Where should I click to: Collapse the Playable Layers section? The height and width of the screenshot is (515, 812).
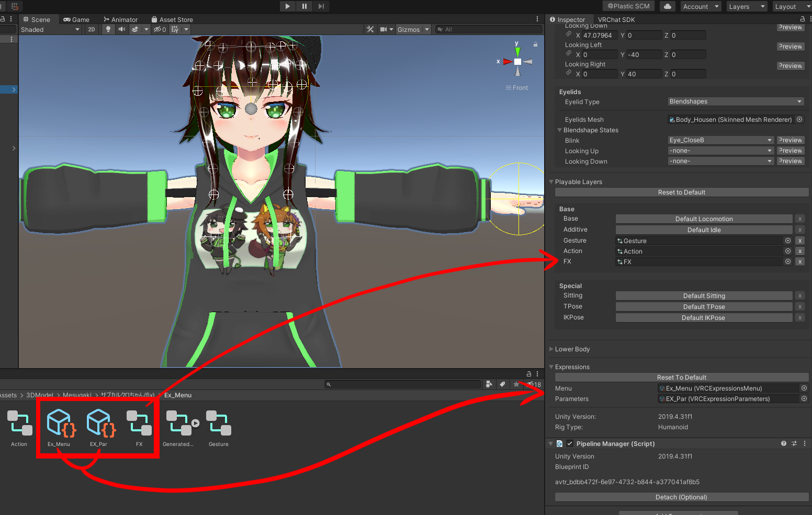coord(551,182)
